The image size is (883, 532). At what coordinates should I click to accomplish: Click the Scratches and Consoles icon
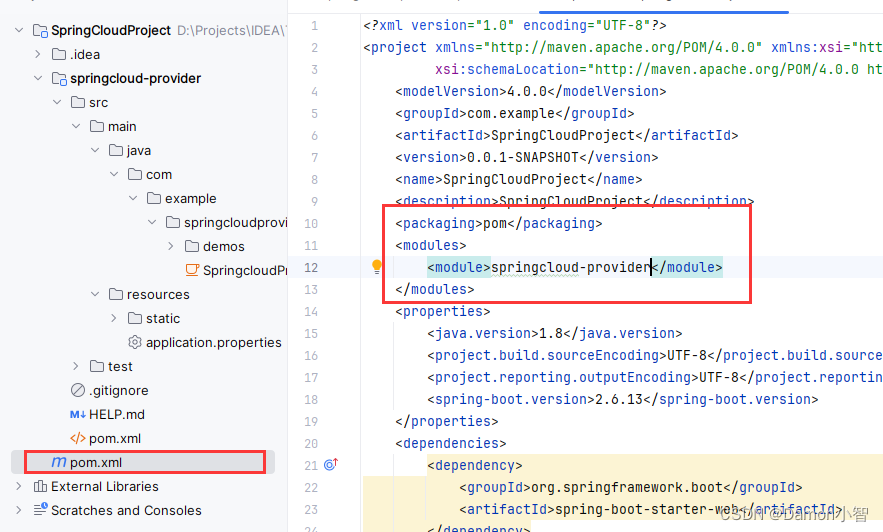[40, 509]
